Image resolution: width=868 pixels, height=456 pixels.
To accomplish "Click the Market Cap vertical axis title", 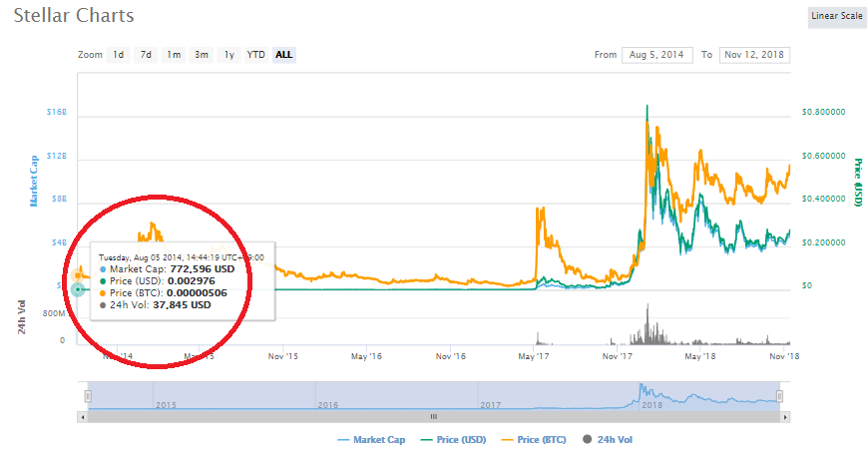I will [x=34, y=181].
